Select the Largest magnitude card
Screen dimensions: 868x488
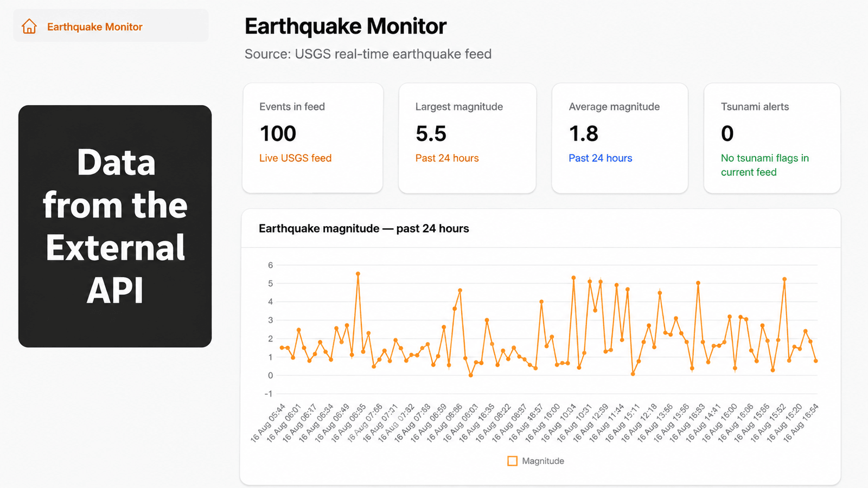467,138
